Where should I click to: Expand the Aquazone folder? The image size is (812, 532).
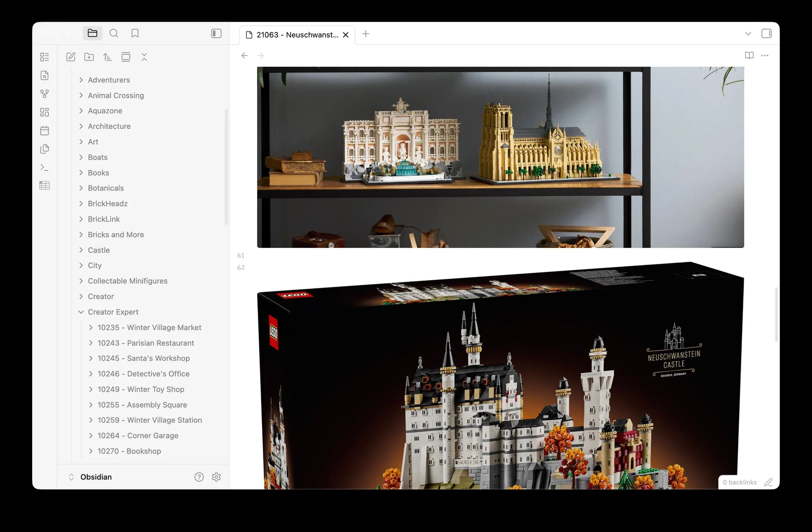pyautogui.click(x=105, y=111)
